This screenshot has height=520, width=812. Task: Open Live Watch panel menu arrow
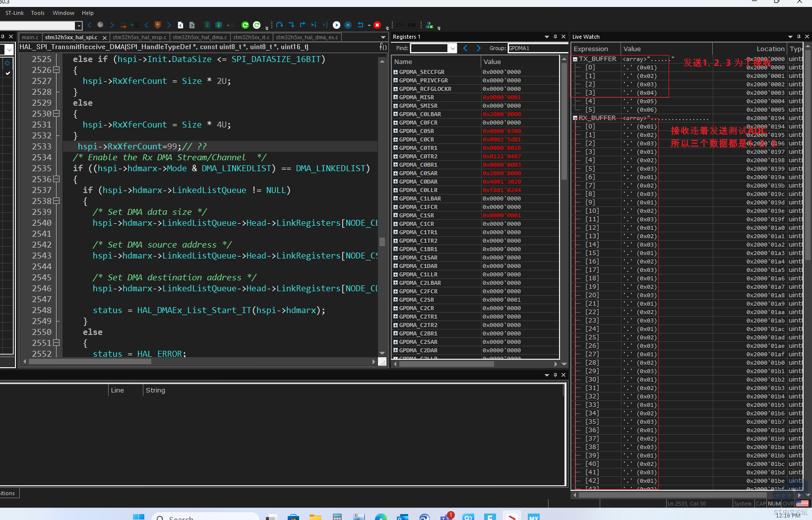pyautogui.click(x=790, y=37)
